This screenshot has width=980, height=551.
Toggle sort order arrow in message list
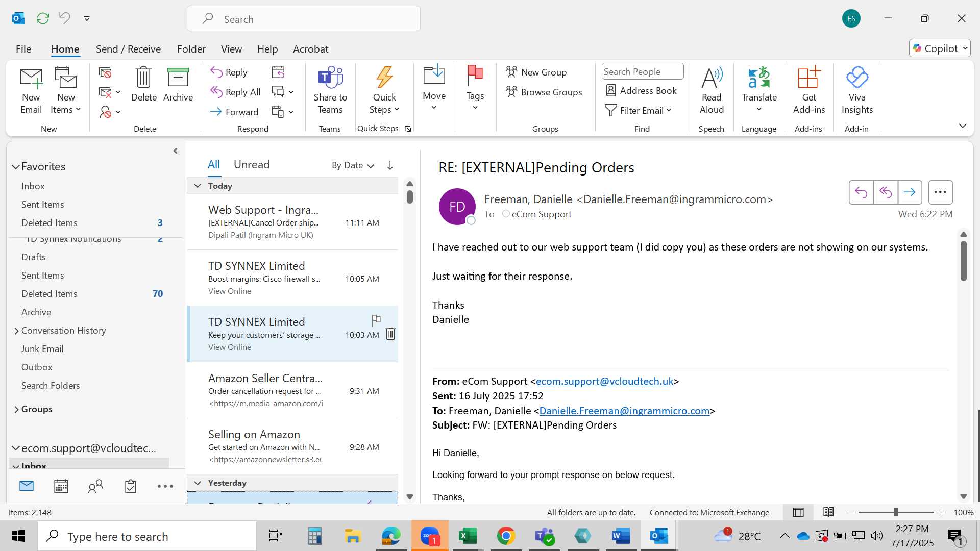click(390, 165)
